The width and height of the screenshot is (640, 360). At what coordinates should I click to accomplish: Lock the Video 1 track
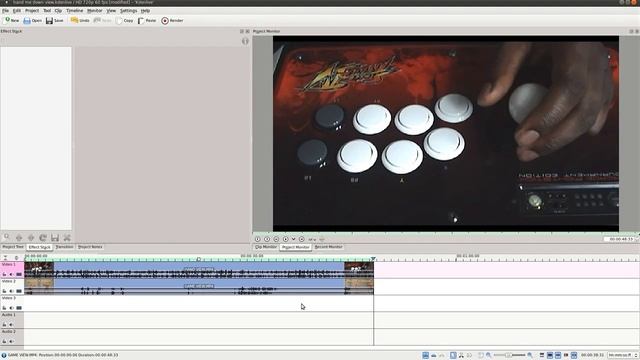(4, 274)
